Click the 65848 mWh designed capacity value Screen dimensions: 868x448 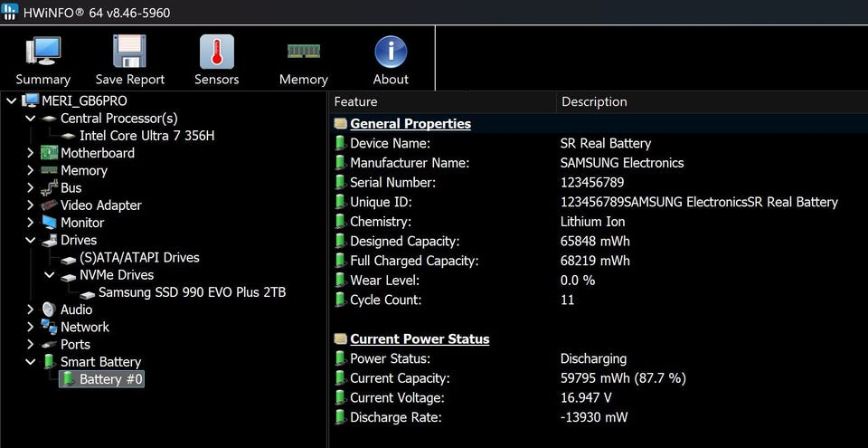point(595,241)
